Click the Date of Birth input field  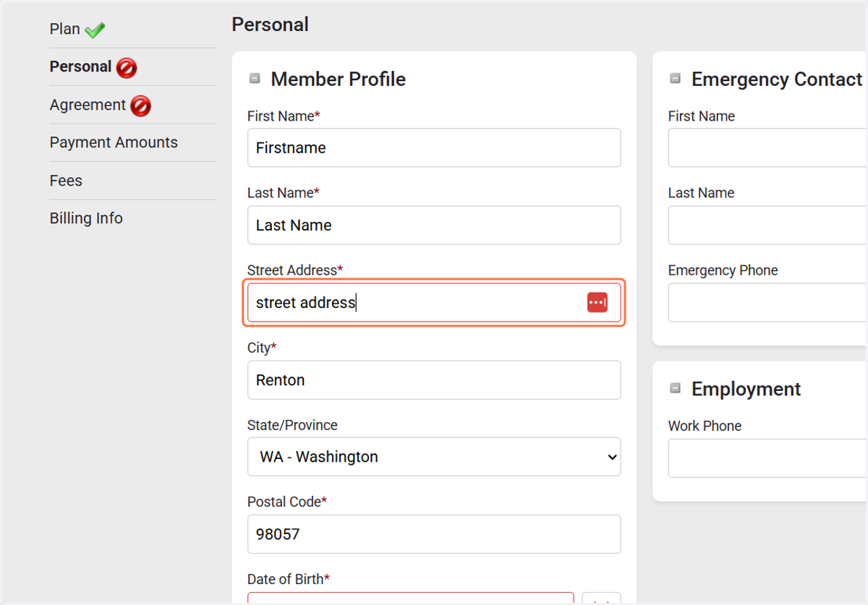(x=411, y=598)
